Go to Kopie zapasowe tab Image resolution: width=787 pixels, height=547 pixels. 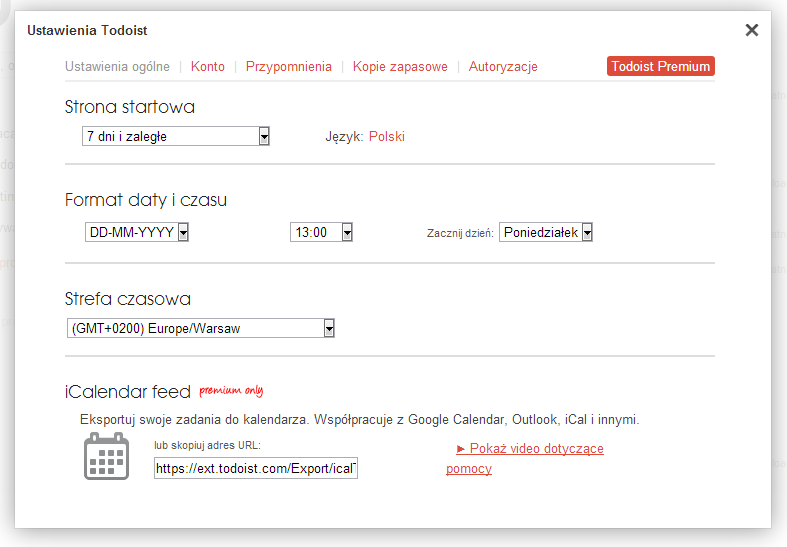pos(400,66)
